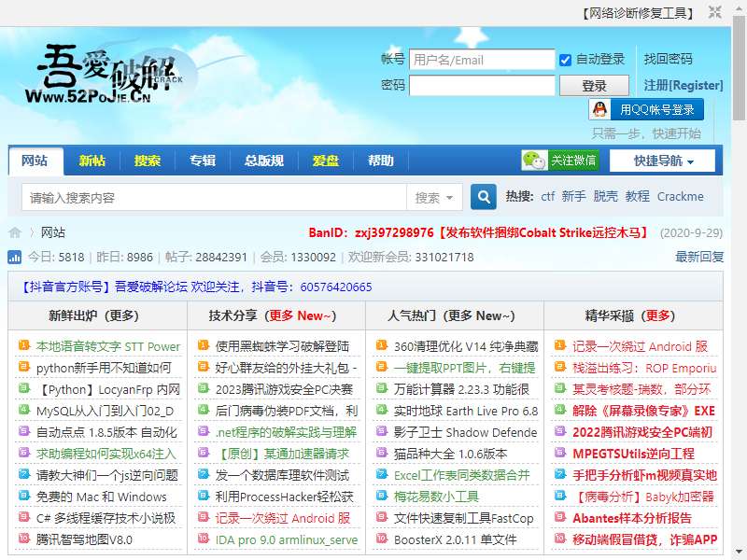Click the 更多 link in 新鲜出炉
The image size is (747, 560).
pos(121,315)
